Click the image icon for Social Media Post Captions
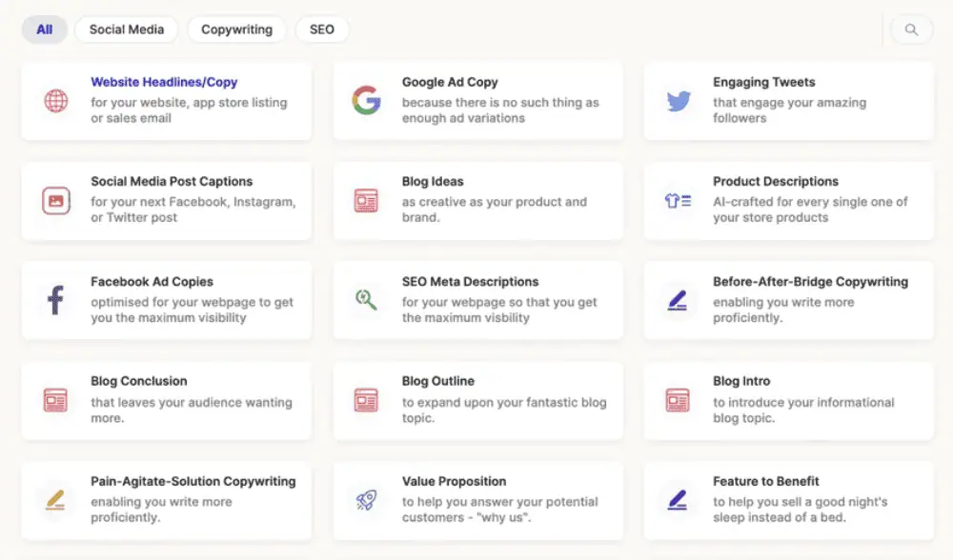 coord(55,201)
